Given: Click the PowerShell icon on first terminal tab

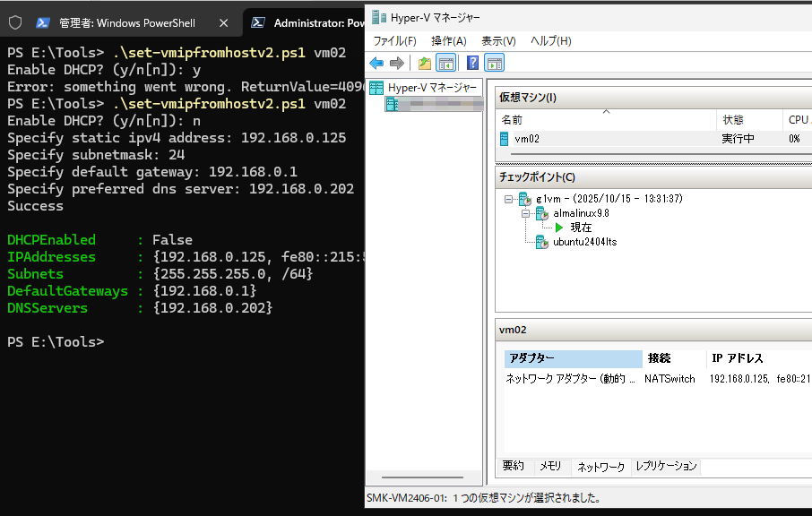Looking at the screenshot, I should click(43, 22).
